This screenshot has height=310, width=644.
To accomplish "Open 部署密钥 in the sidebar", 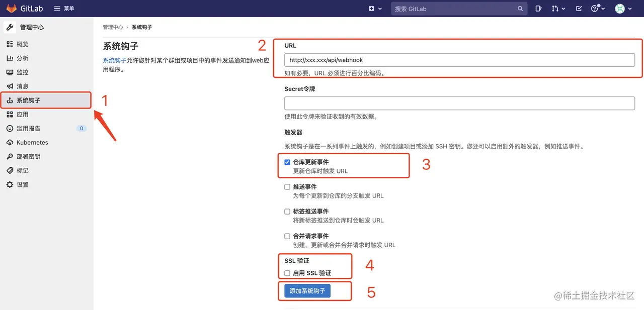I will [47, 157].
